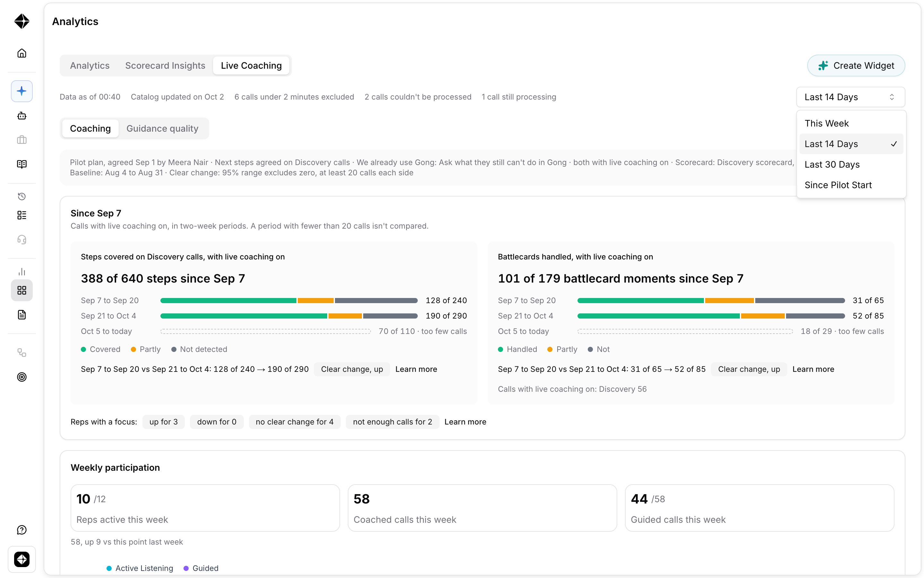Click battlecards bar for Sep 21 to Oct 4
This screenshot has width=924, height=578.
(x=711, y=316)
